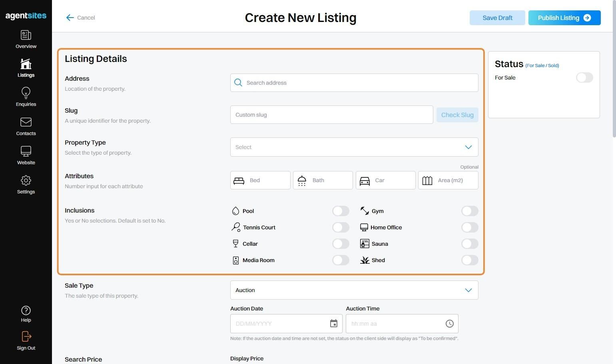Select Listings in the sidebar menu

[26, 68]
